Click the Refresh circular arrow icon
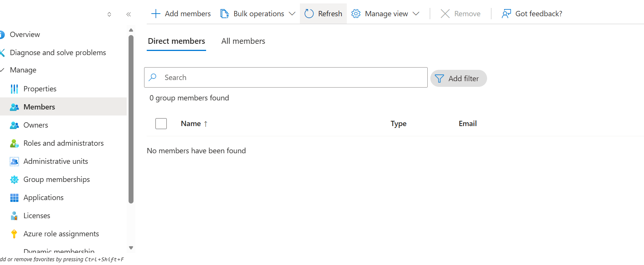The width and height of the screenshot is (644, 265). pyautogui.click(x=309, y=14)
